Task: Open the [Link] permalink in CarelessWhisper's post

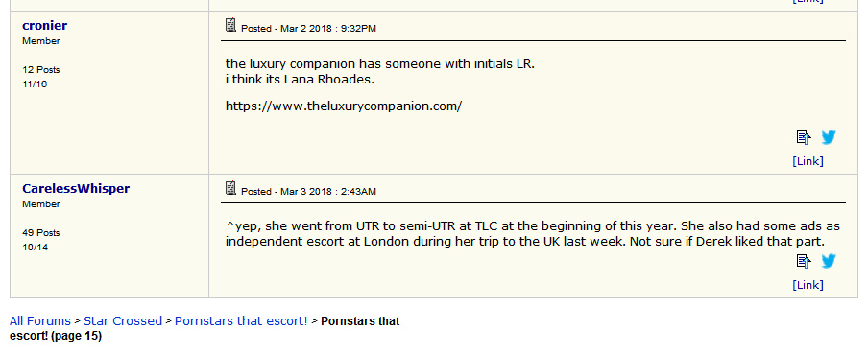Action: pos(808,285)
